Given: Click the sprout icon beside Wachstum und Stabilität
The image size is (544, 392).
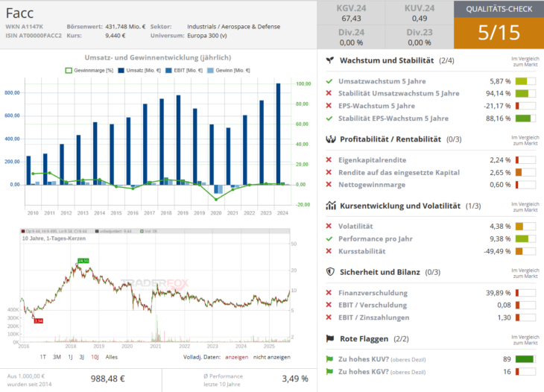Looking at the screenshot, I should [x=330, y=60].
